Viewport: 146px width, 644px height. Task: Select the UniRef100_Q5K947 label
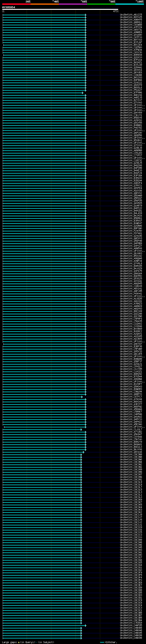pyautogui.click(x=131, y=435)
